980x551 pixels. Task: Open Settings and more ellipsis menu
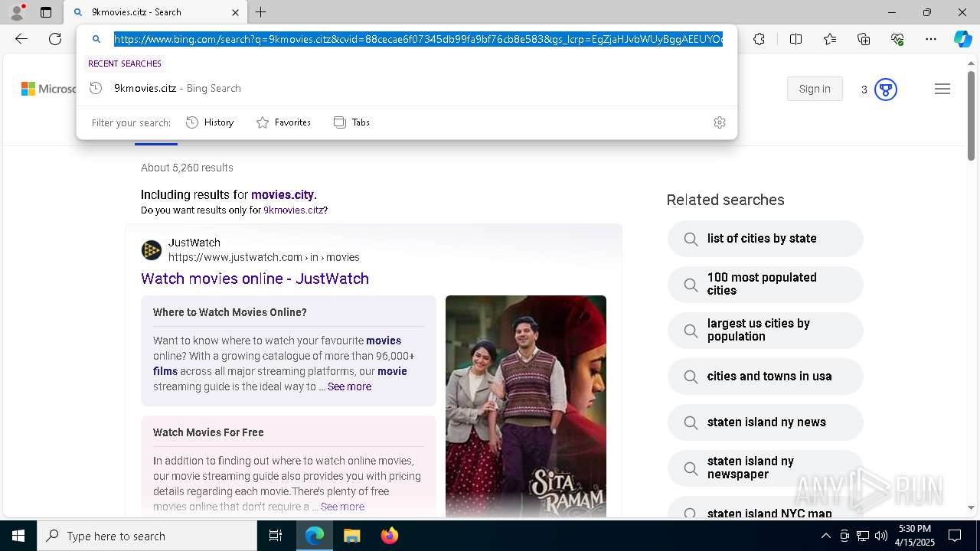(x=931, y=39)
